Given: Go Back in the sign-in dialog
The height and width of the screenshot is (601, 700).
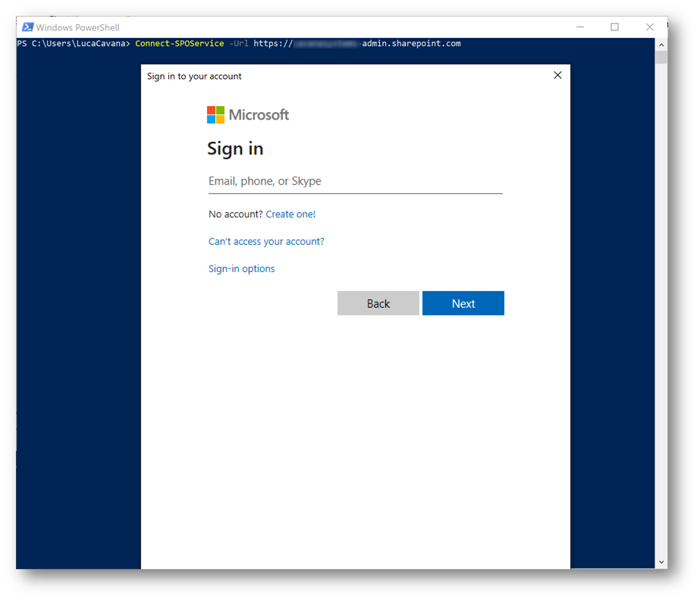Looking at the screenshot, I should click(x=378, y=303).
